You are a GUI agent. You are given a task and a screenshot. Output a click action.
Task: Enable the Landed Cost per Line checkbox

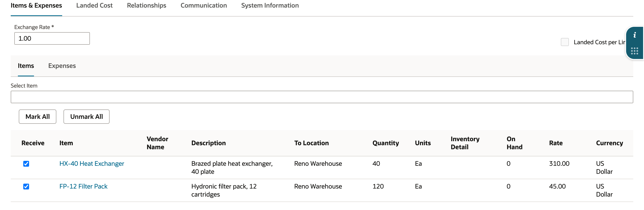click(x=565, y=42)
